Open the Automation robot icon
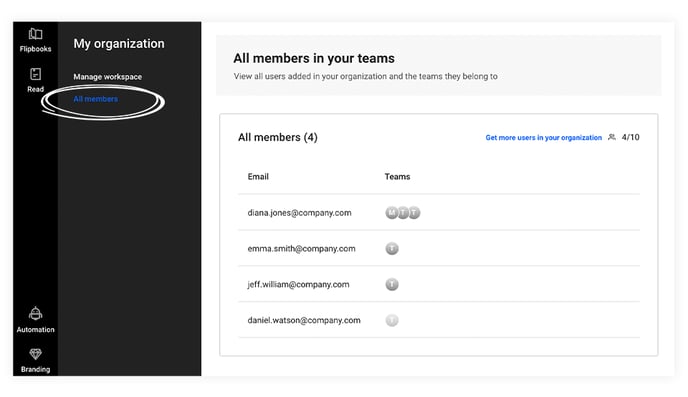The height and width of the screenshot is (397, 688). (x=36, y=314)
